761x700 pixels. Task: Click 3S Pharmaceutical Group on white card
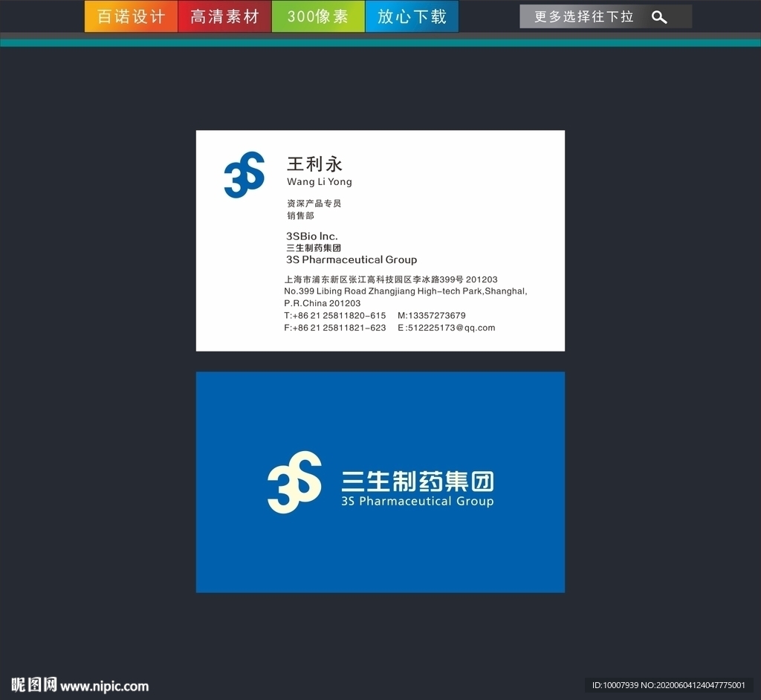pos(352,259)
